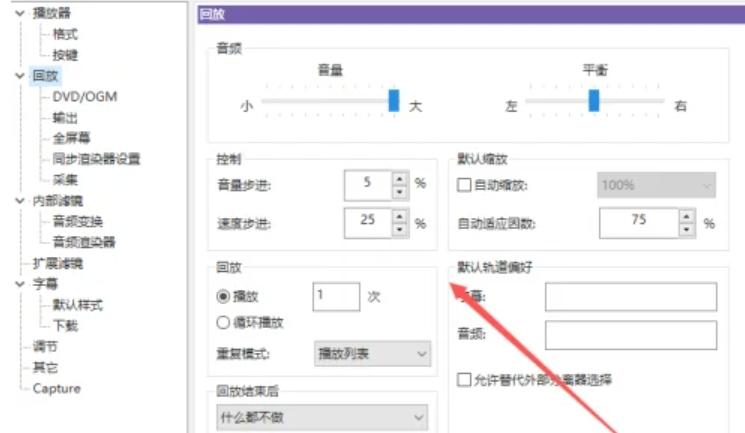
Task: Expand the 回放结束后 dropdown list
Action: [321, 417]
